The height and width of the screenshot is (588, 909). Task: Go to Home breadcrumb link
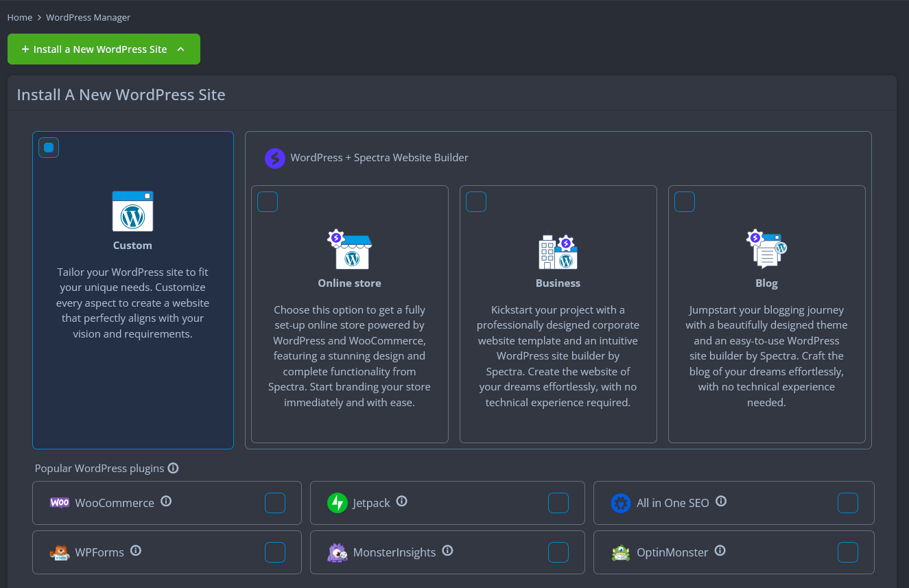point(20,17)
